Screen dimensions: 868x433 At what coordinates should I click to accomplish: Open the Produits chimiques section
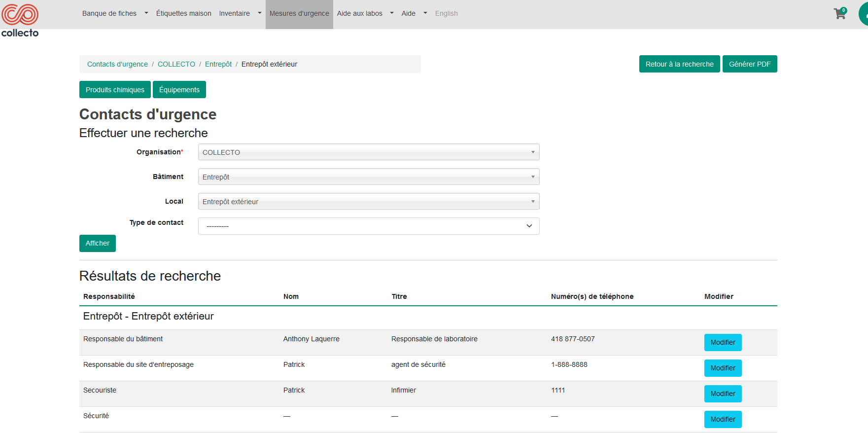point(115,90)
